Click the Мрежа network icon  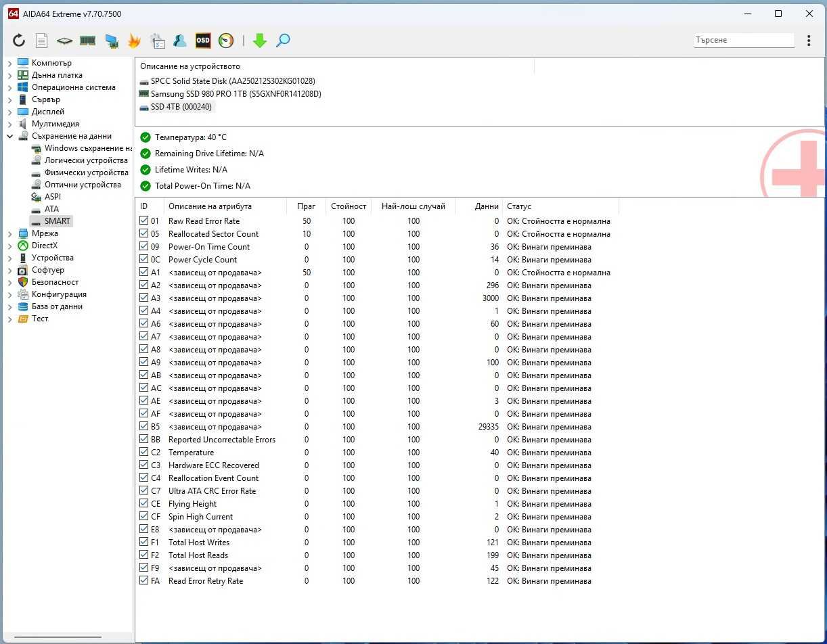pyautogui.click(x=23, y=233)
